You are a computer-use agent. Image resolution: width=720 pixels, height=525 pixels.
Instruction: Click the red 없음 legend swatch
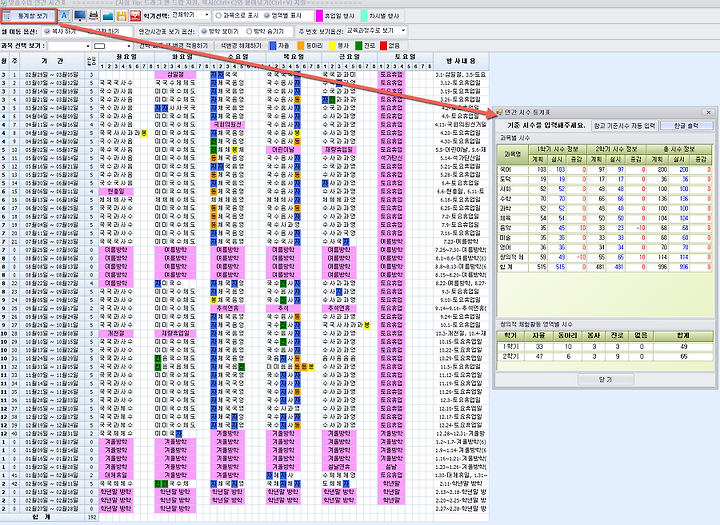pos(383,46)
